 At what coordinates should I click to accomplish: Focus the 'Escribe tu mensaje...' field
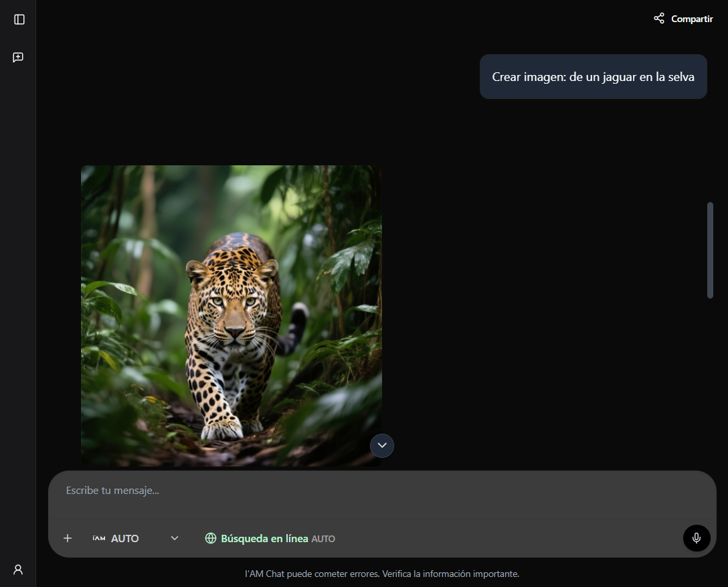point(381,491)
